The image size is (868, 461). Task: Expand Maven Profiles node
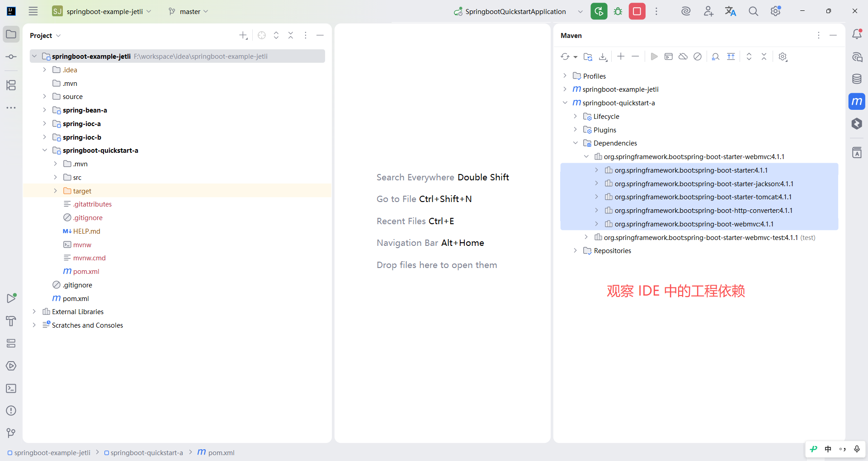tap(565, 76)
